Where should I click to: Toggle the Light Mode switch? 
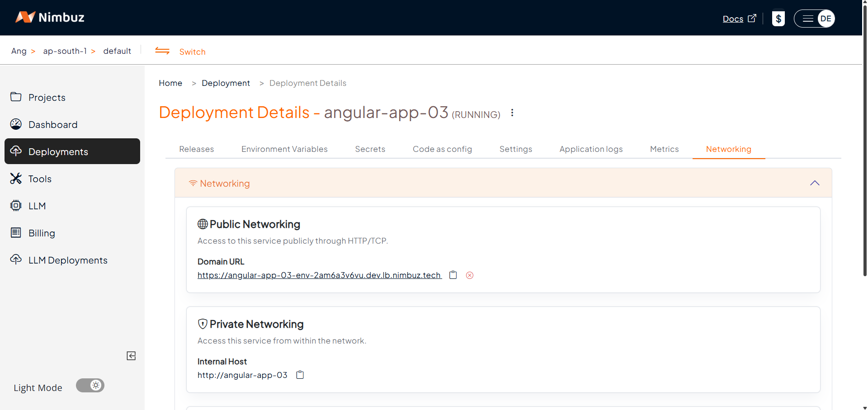point(90,386)
